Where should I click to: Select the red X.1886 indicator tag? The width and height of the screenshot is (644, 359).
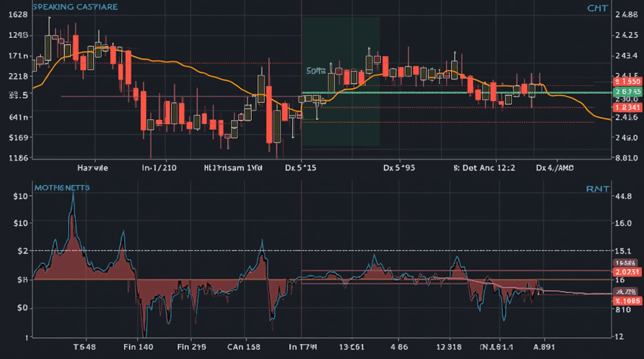626,301
